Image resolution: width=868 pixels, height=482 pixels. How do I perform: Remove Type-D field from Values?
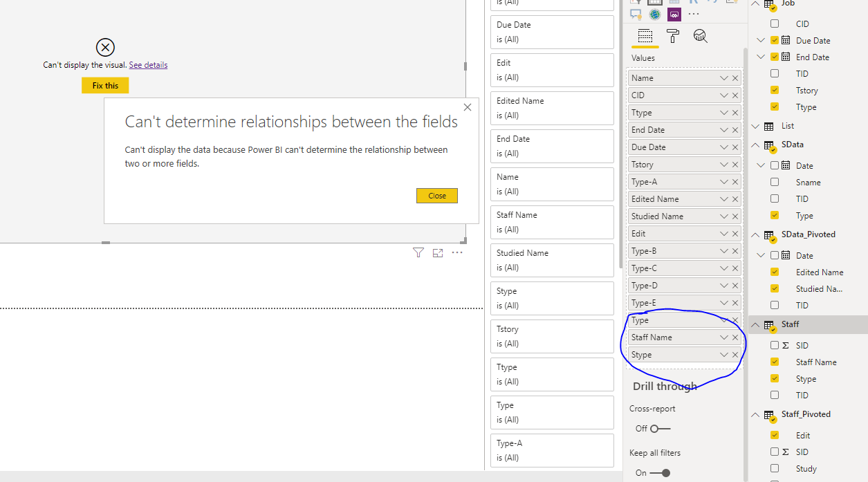735,286
